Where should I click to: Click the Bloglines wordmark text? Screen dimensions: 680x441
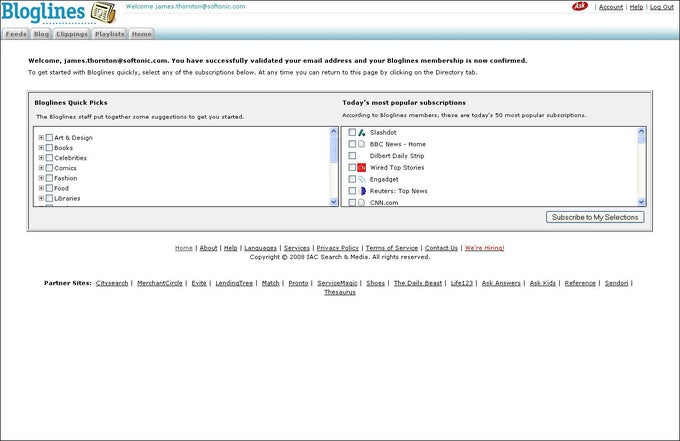pyautogui.click(x=43, y=12)
